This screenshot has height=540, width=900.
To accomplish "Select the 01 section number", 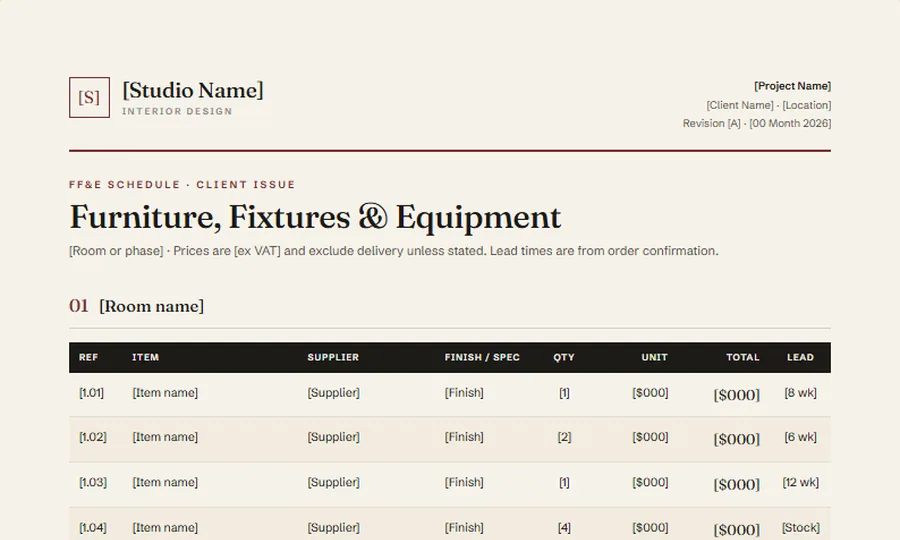I will (x=79, y=306).
